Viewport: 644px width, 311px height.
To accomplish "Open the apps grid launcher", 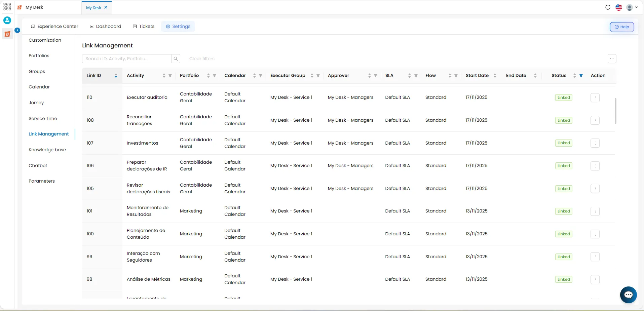I will coord(7,7).
